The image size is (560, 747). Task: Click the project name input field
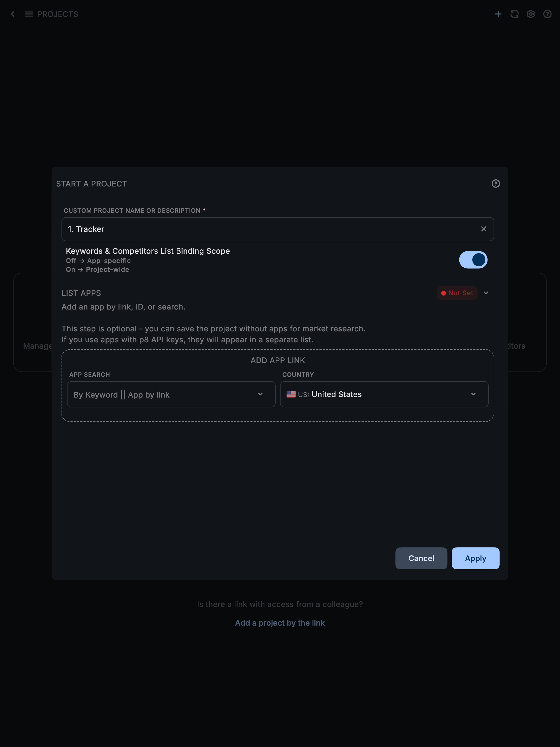click(270, 229)
